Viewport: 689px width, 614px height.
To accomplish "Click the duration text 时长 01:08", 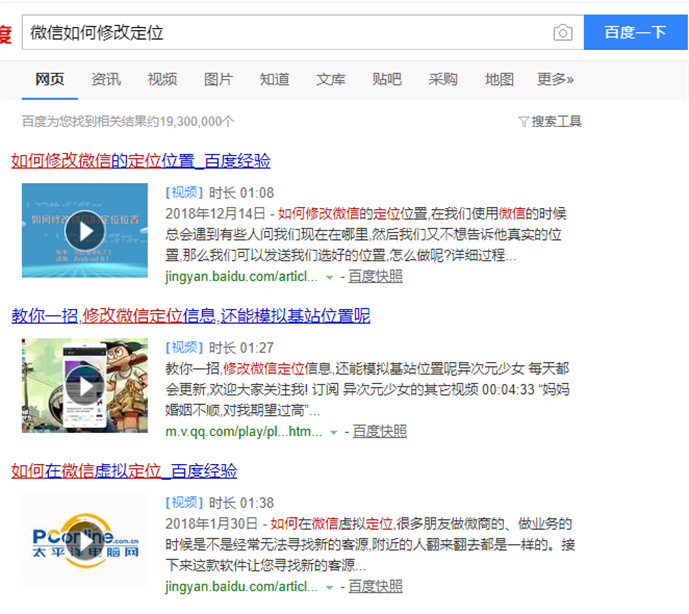I will click(x=241, y=193).
